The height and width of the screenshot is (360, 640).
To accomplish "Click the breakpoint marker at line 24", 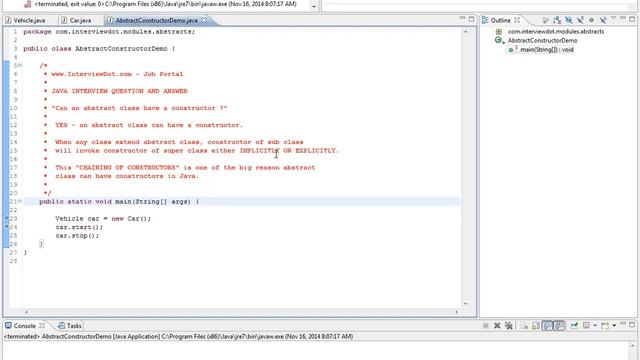I will [7, 227].
